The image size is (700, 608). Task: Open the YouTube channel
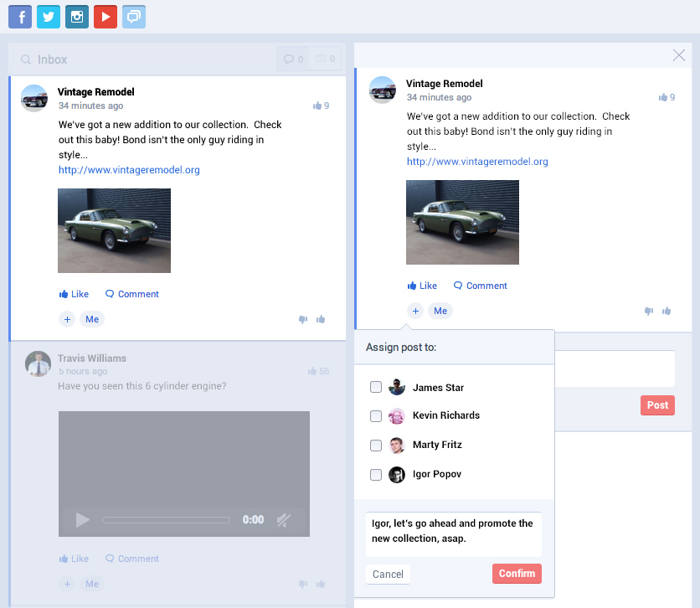coord(105,17)
